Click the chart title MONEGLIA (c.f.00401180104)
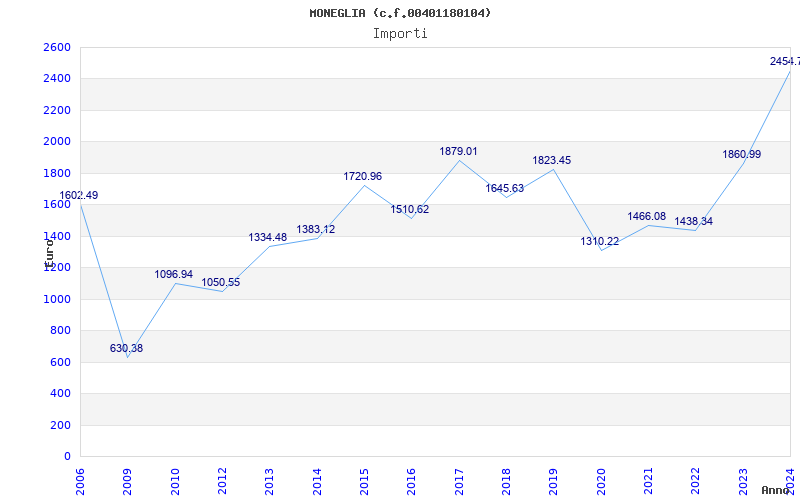The width and height of the screenshot is (800, 500). tap(400, 13)
